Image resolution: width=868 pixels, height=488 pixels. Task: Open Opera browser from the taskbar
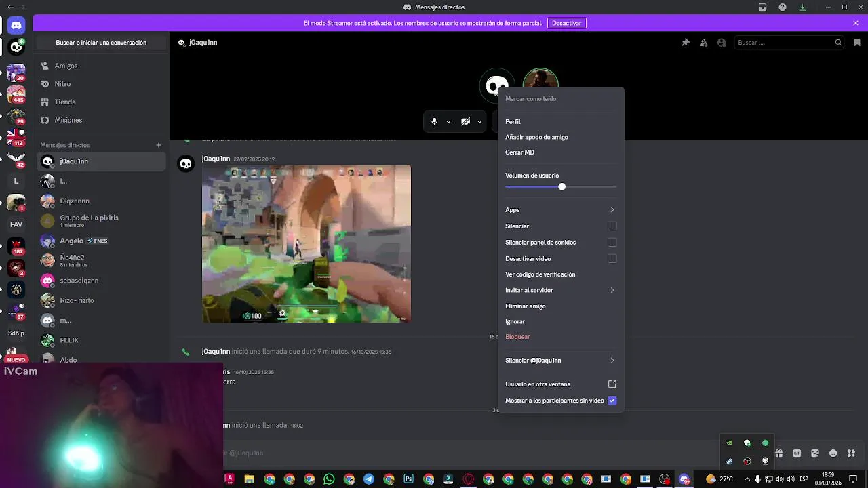pyautogui.click(x=469, y=479)
